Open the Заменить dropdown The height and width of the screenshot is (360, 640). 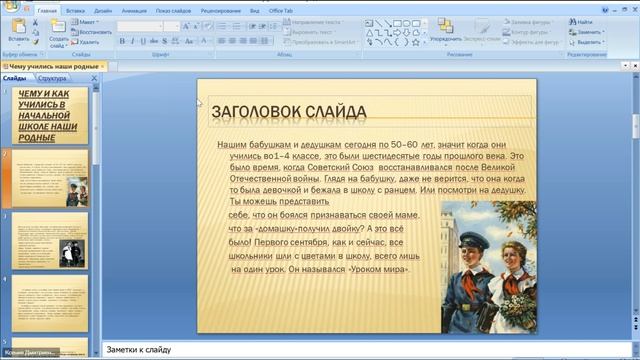587,32
